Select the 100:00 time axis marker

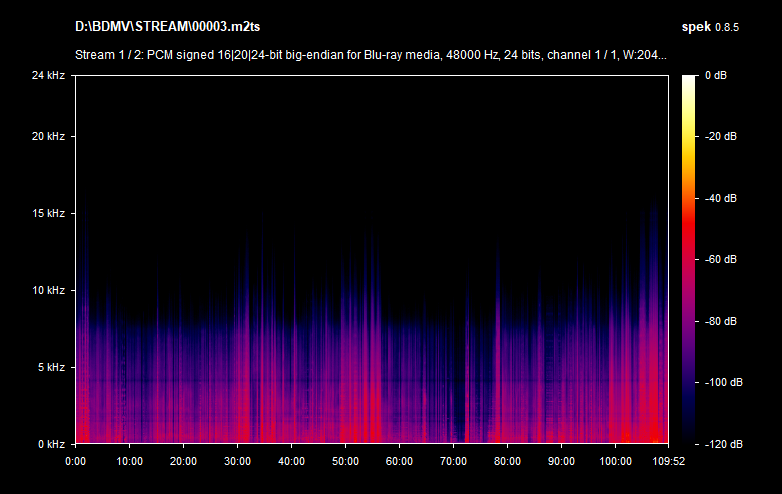(x=615, y=461)
